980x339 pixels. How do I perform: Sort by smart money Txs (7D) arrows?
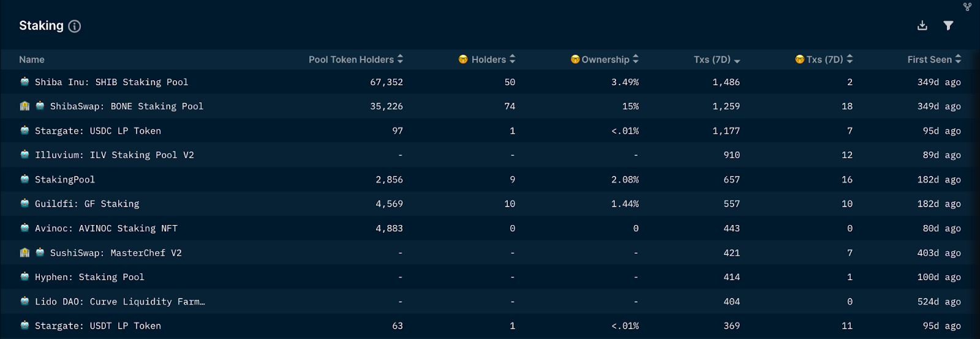click(850, 59)
